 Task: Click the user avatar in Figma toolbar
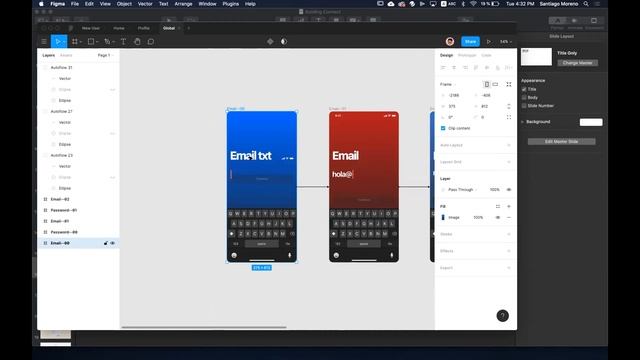pos(450,42)
